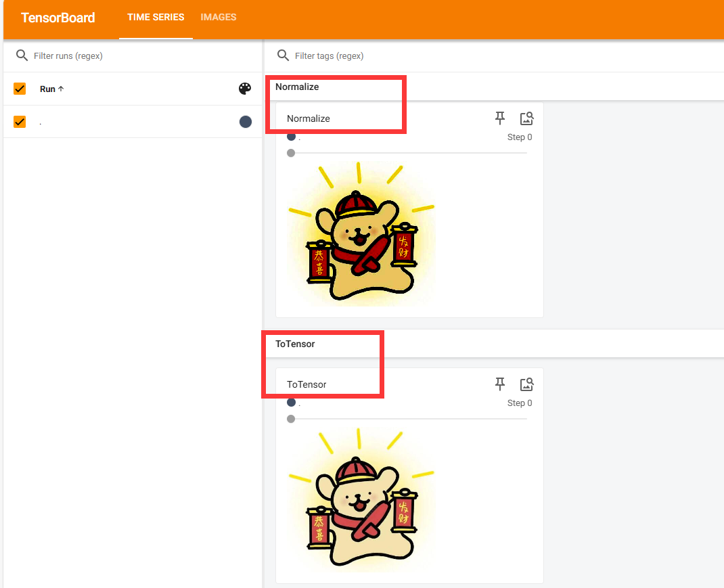
Task: Toggle actual image size in Normalize card
Action: click(527, 118)
